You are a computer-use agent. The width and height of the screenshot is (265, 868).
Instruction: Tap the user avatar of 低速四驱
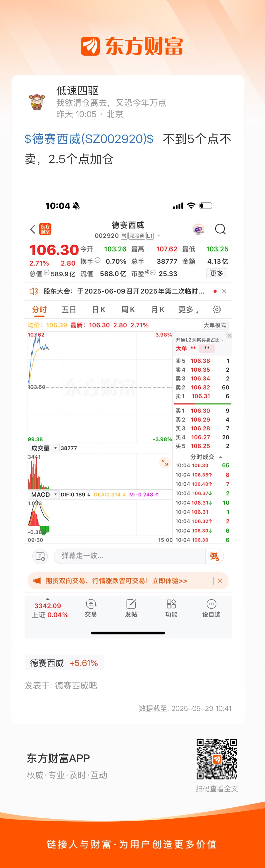point(37,102)
